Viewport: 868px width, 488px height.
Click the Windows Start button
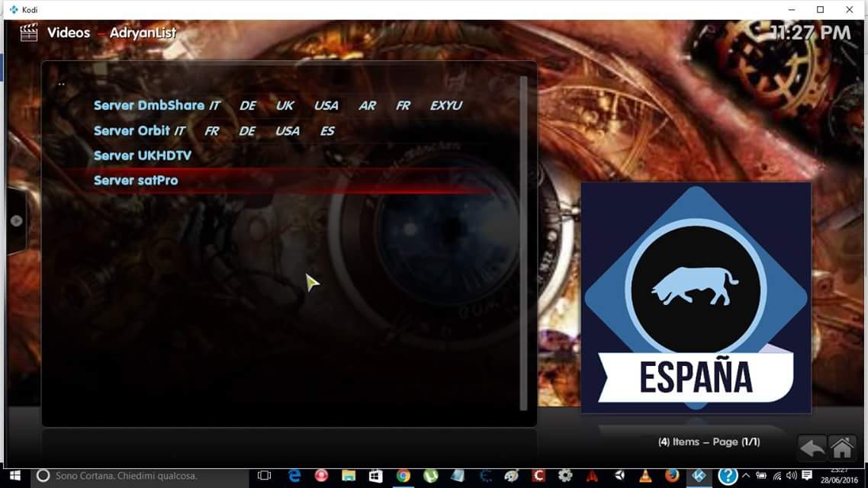pyautogui.click(x=14, y=476)
